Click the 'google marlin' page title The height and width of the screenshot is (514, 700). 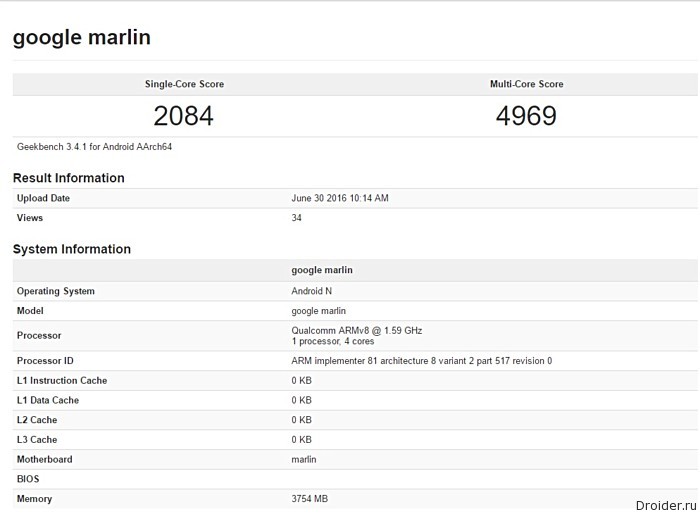(x=82, y=38)
